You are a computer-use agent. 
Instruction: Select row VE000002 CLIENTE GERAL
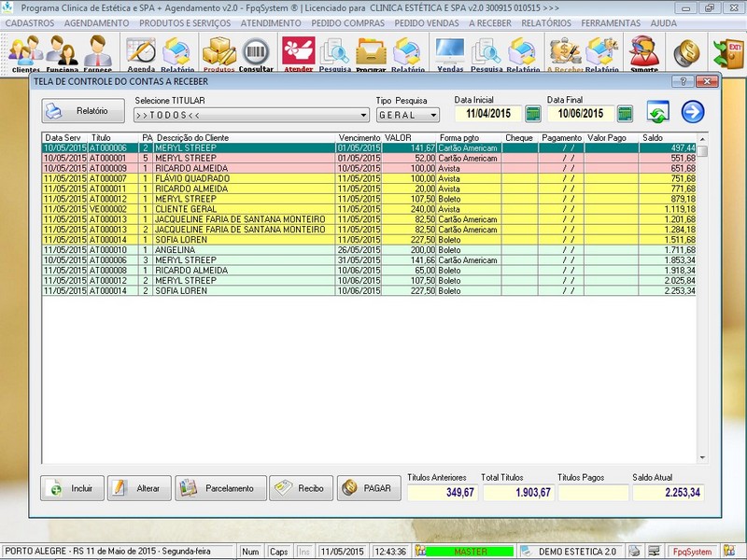tap(369, 209)
